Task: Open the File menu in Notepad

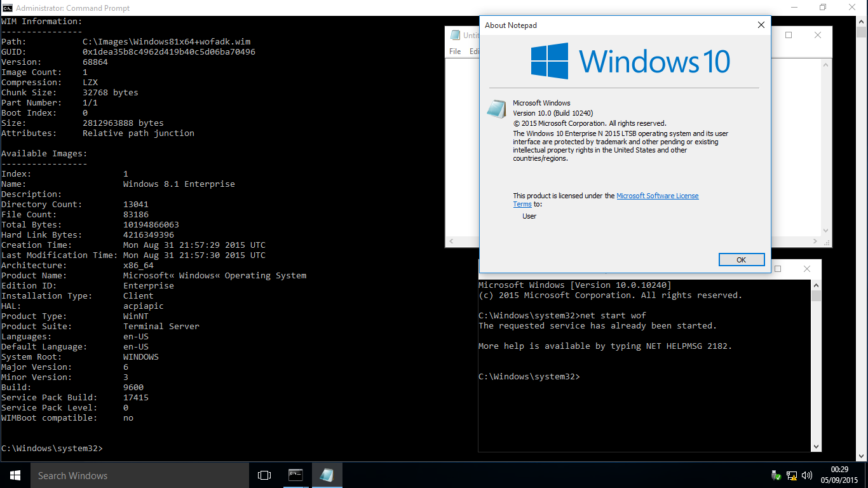Action: [x=455, y=51]
